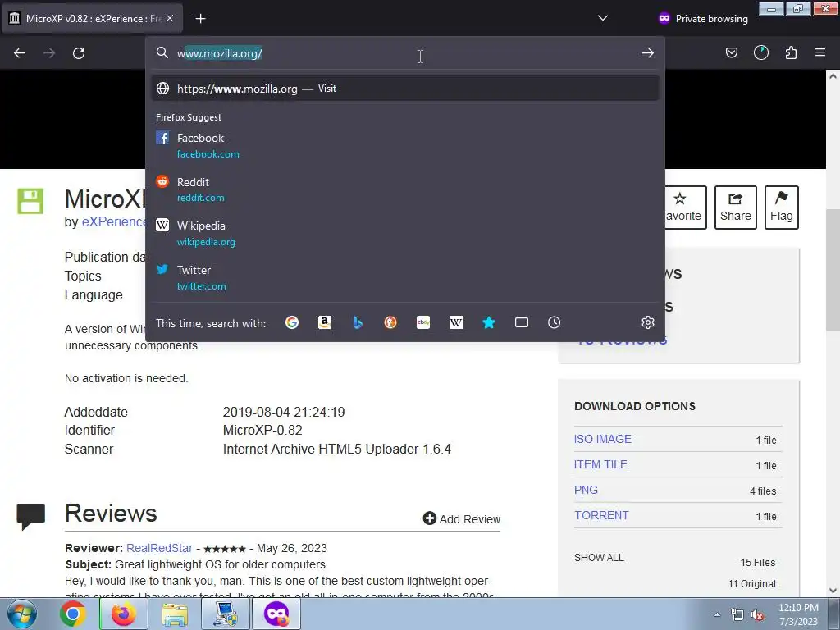The image size is (840, 630).
Task: Select the Wikipedia suggestion
Action: [405, 234]
